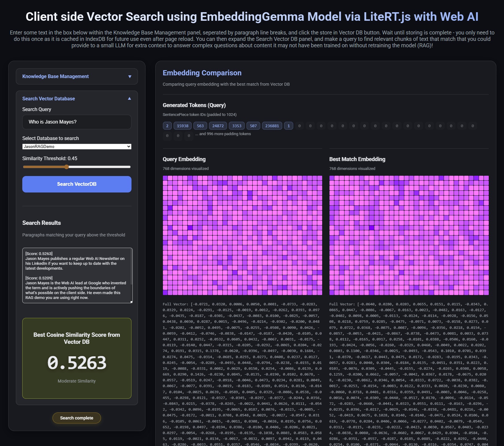Viewport: 504px width, 446px height.
Task: Click the Knowledge Base Management header
Action: 56,77
